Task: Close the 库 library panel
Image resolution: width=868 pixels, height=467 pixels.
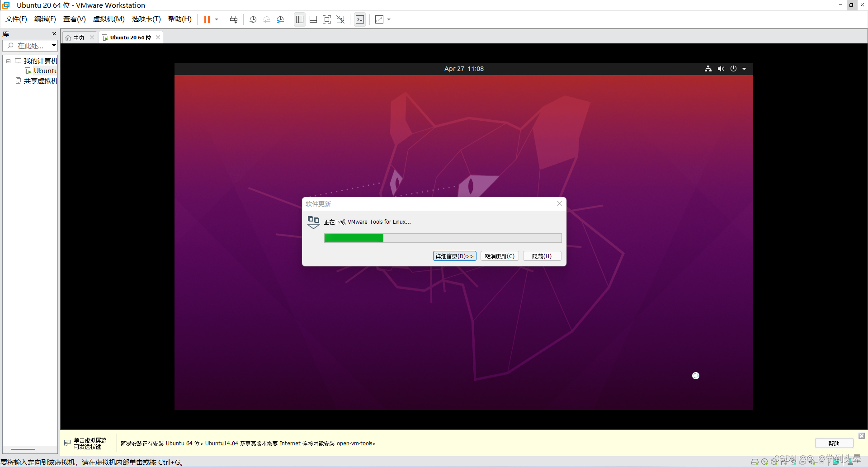Action: click(54, 34)
